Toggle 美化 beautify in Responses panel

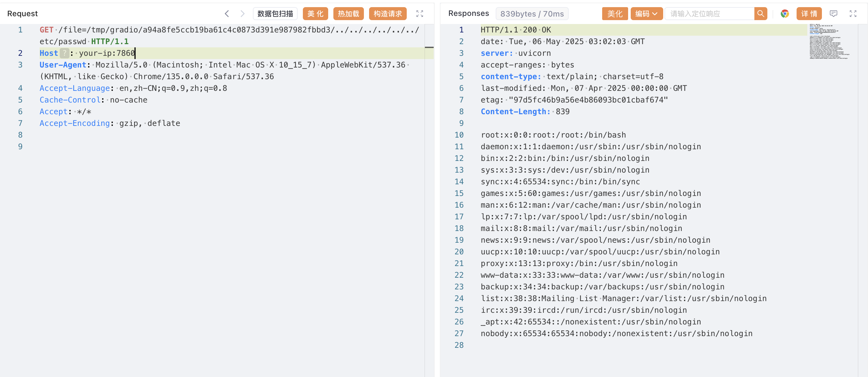[x=614, y=14]
